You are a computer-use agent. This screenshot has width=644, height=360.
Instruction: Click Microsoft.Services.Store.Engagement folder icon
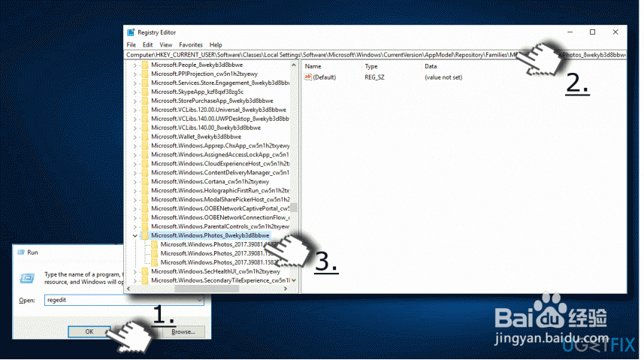(x=144, y=83)
